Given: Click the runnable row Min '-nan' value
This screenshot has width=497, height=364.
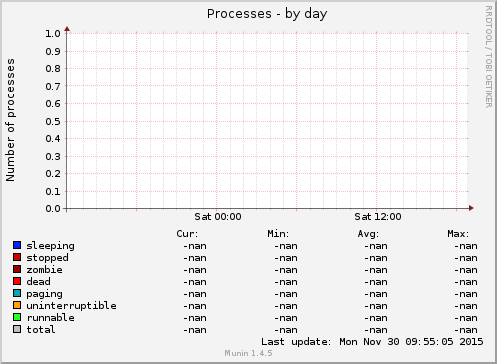Looking at the screenshot, I should click(x=286, y=318).
